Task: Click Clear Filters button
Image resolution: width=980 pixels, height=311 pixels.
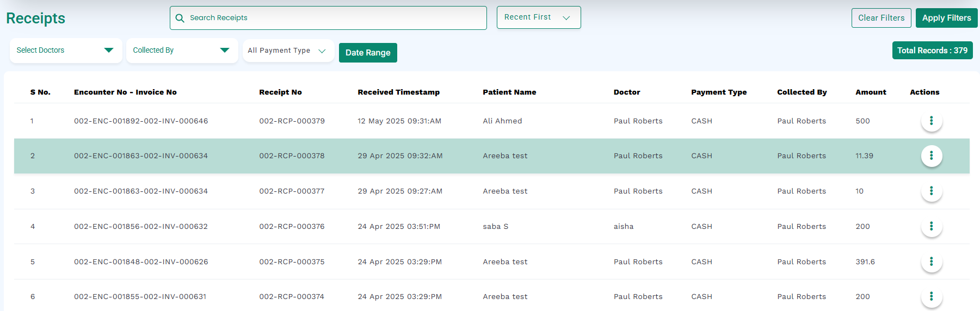Action: (882, 18)
